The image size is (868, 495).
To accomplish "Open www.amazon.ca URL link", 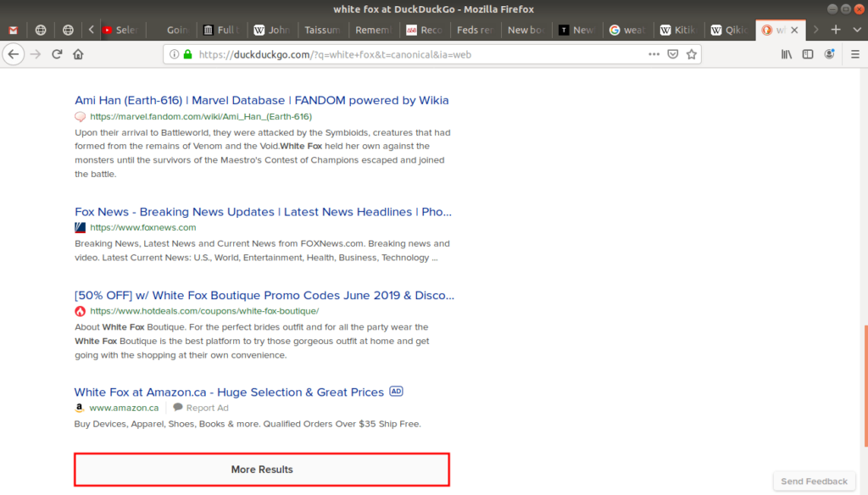I will click(124, 408).
